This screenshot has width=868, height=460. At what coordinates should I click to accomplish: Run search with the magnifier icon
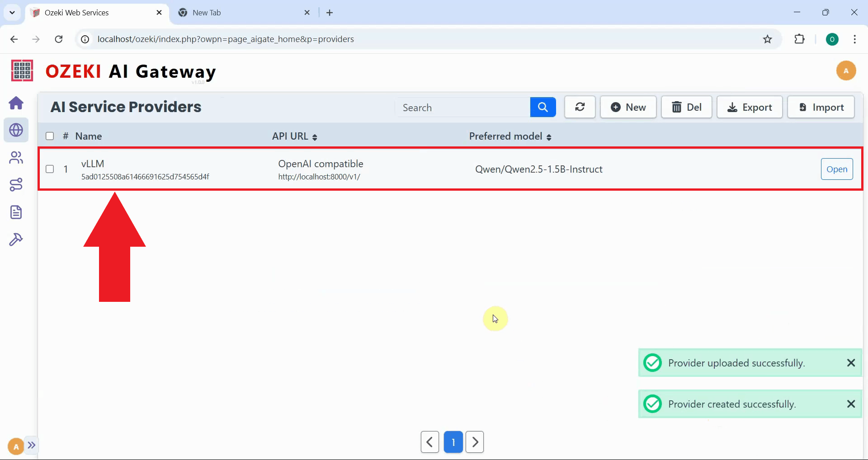tap(542, 107)
